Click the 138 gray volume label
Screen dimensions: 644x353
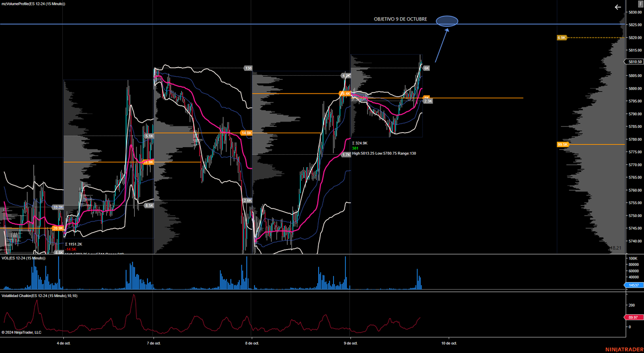click(248, 68)
